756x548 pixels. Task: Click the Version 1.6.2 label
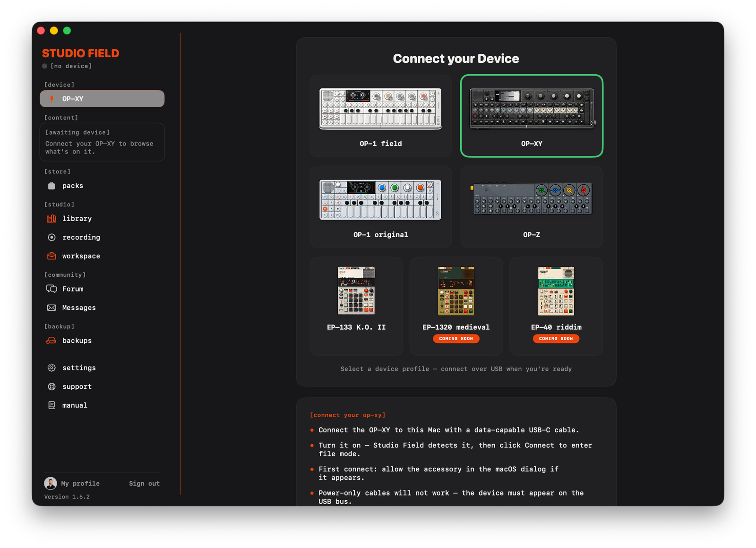click(x=67, y=497)
